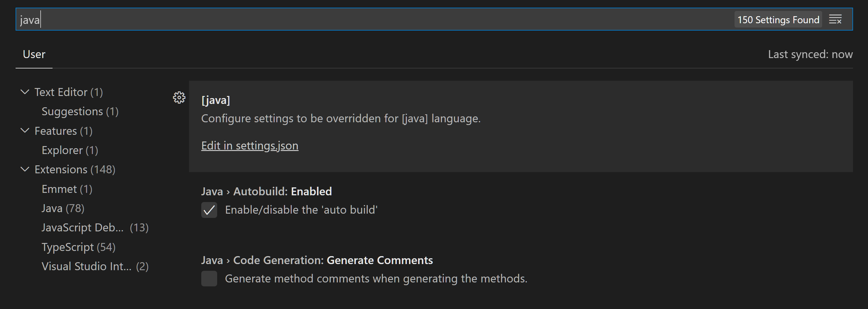This screenshot has width=868, height=309.
Task: Collapse the Text Editor section
Action: tap(25, 92)
